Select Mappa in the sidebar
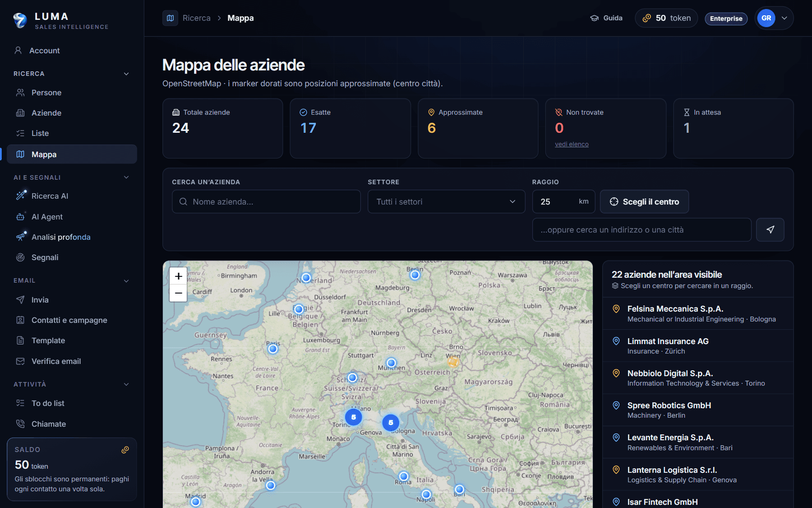 pos(72,154)
